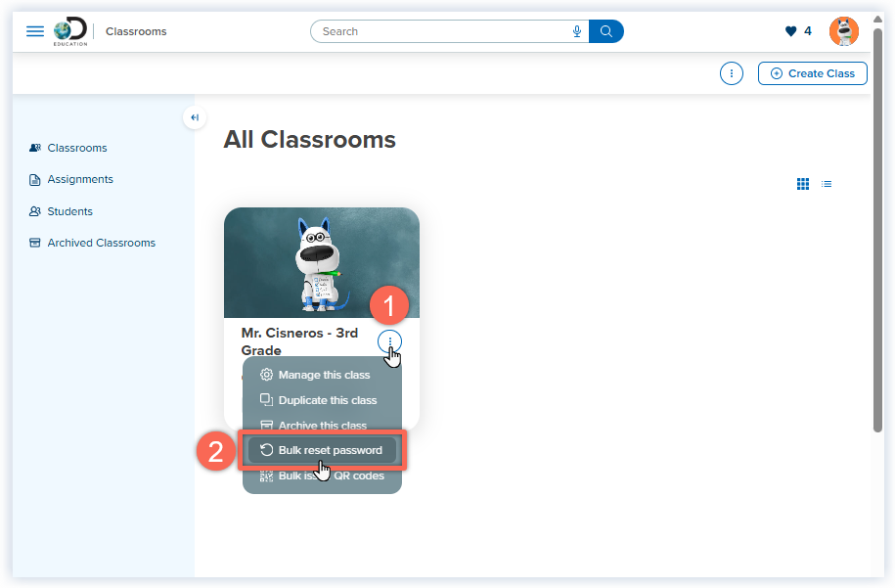Collapse the left sidebar with the arrow toggle

point(194,117)
